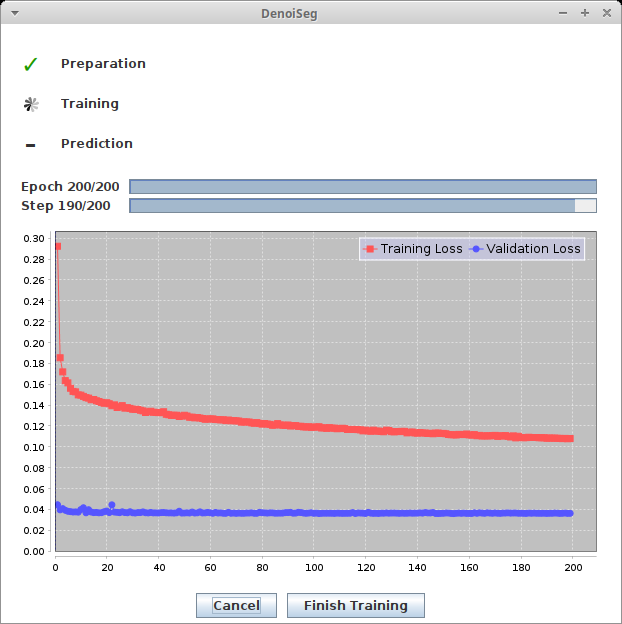The height and width of the screenshot is (624, 622).
Task: Click the x-axis label 100
Action: [314, 567]
